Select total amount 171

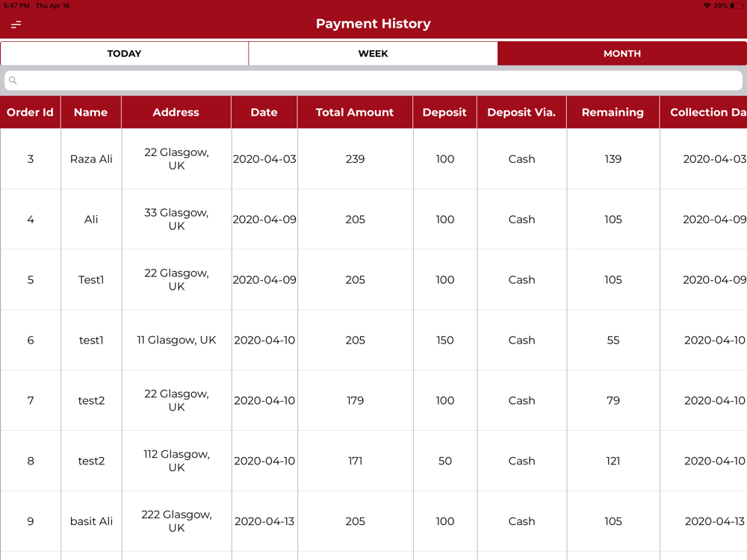click(355, 461)
